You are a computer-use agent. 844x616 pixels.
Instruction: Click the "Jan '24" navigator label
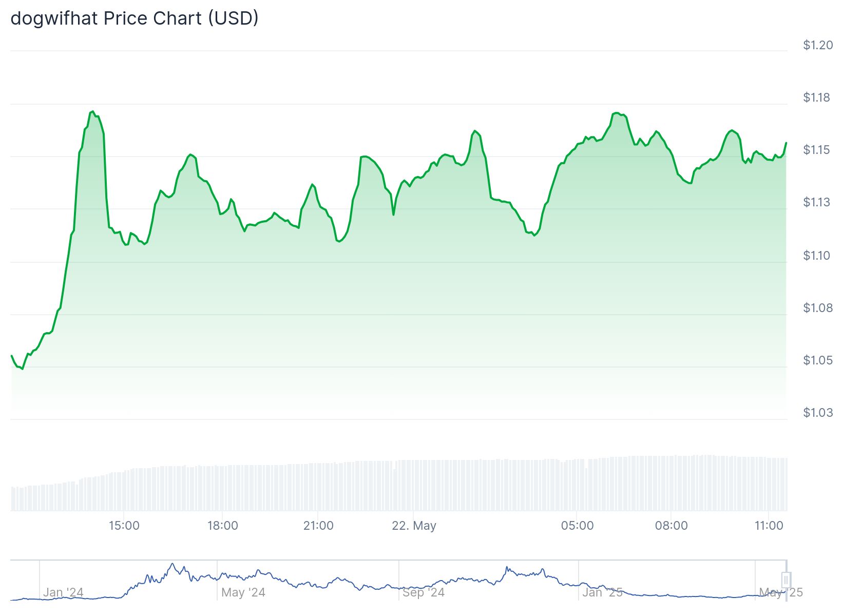tap(63, 592)
